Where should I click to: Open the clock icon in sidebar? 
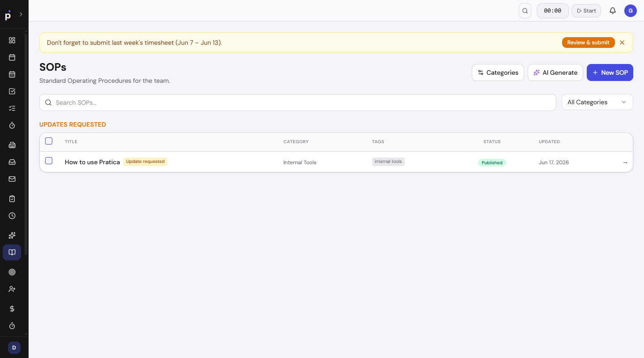12,216
